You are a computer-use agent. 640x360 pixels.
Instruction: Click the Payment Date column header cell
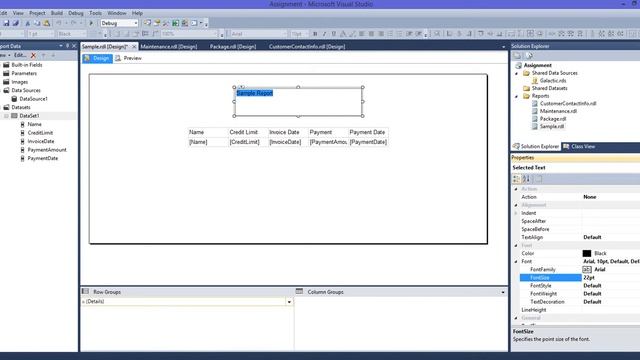click(368, 132)
